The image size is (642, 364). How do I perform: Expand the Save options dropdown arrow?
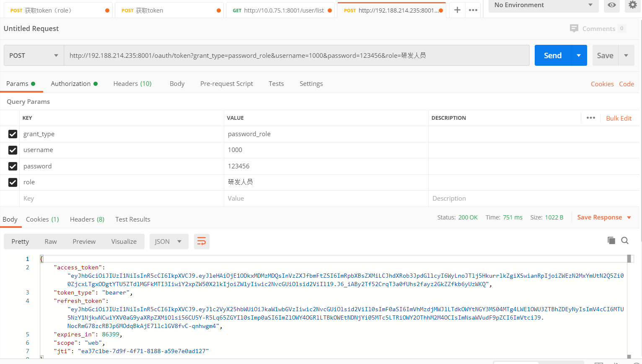[626, 55]
